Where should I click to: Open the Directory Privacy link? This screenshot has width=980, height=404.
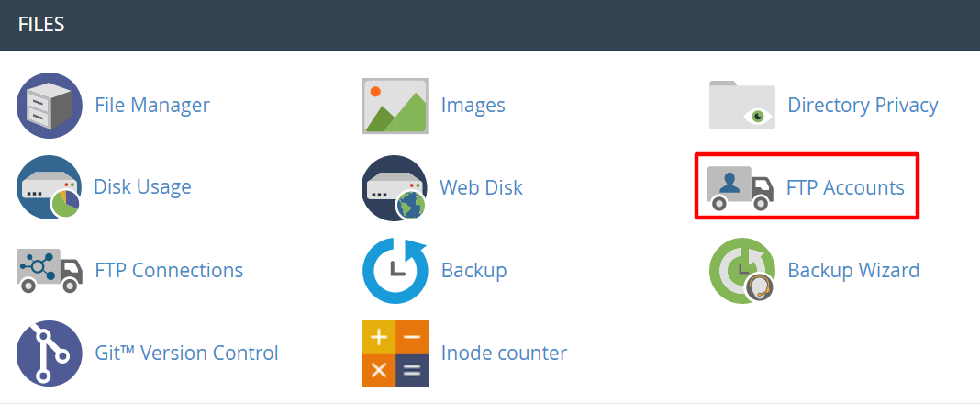(863, 106)
